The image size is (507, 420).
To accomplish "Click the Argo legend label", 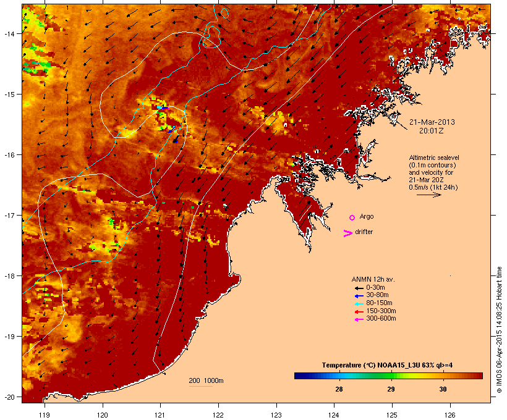I will pyautogui.click(x=367, y=216).
